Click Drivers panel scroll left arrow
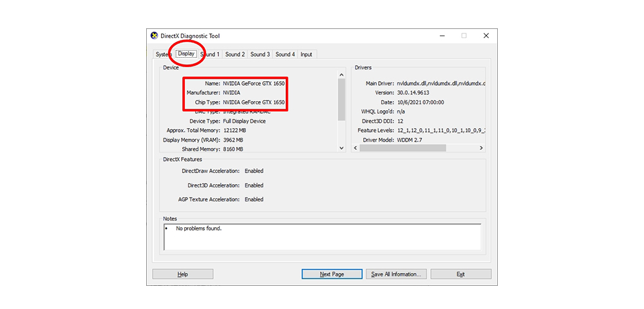The image size is (644, 309). coord(355,147)
